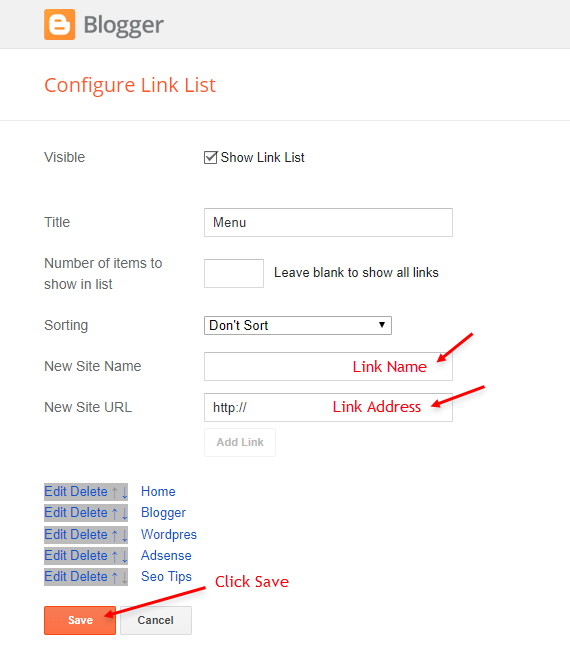Open the Wordpres link in the list
The width and height of the screenshot is (570, 650).
169,535
